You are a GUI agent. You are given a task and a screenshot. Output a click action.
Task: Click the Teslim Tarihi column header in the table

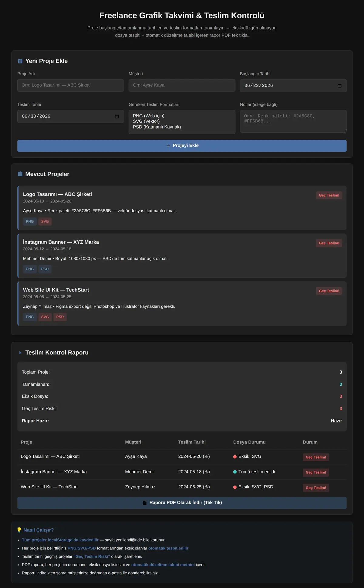tap(192, 442)
